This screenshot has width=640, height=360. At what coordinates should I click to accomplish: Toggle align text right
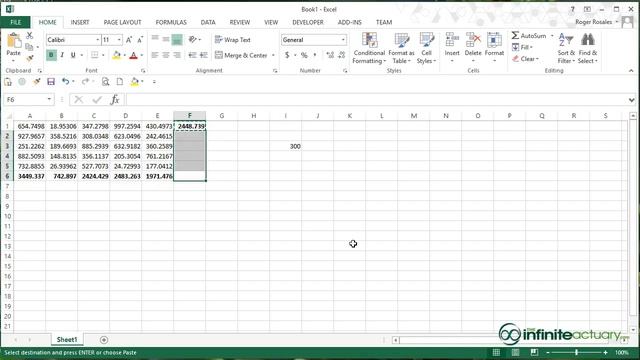click(x=177, y=55)
